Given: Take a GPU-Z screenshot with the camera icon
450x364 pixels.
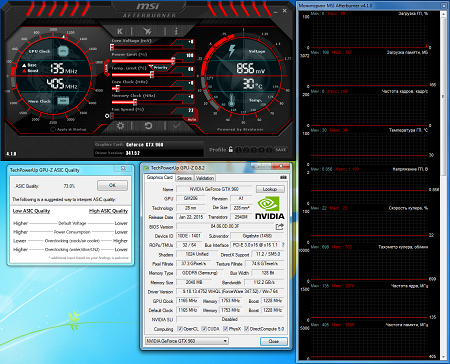Looking at the screenshot, I should 283,177.
